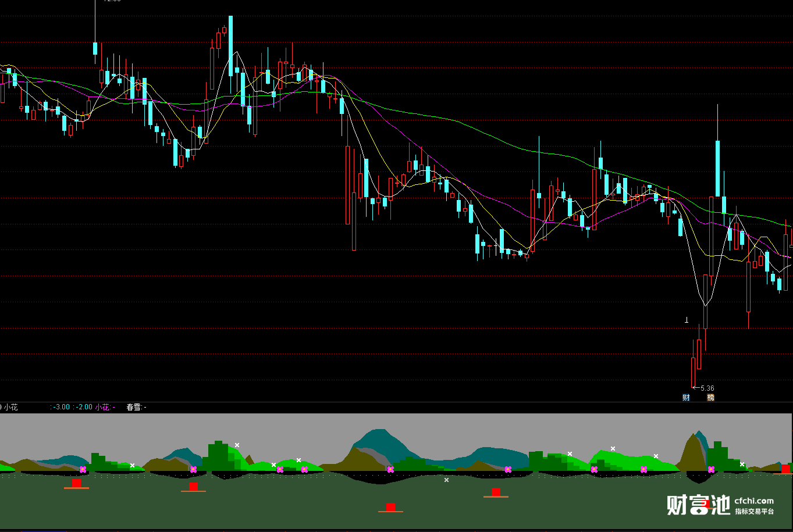Screen dimensions: 793x532
Task: Click the white 春雪: - output label
Action: (x=136, y=407)
